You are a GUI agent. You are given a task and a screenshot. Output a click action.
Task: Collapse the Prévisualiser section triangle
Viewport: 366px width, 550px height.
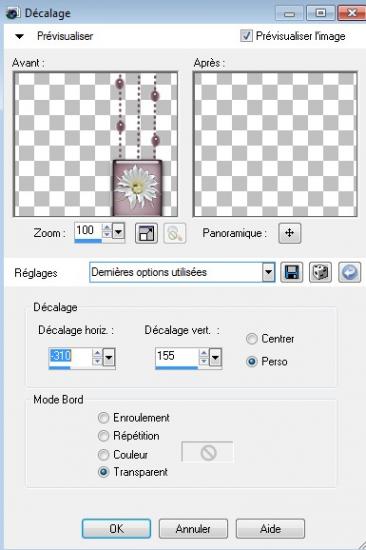(x=19, y=36)
